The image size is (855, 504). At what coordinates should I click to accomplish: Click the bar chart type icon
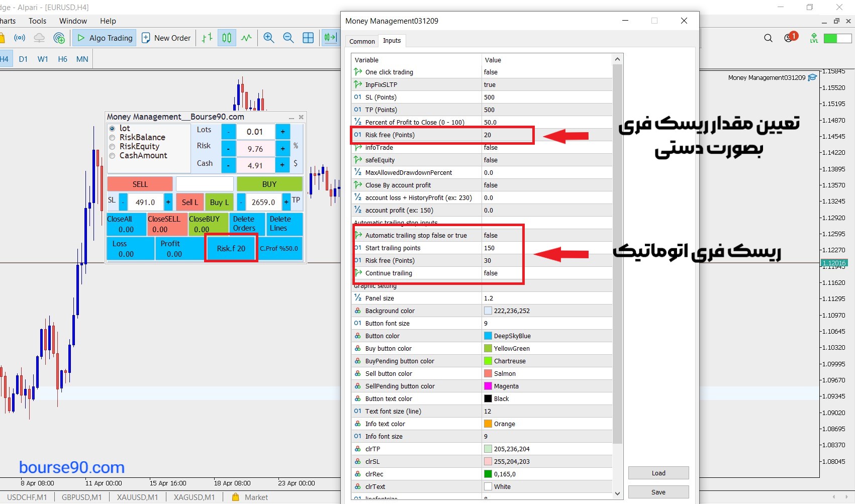tap(207, 38)
